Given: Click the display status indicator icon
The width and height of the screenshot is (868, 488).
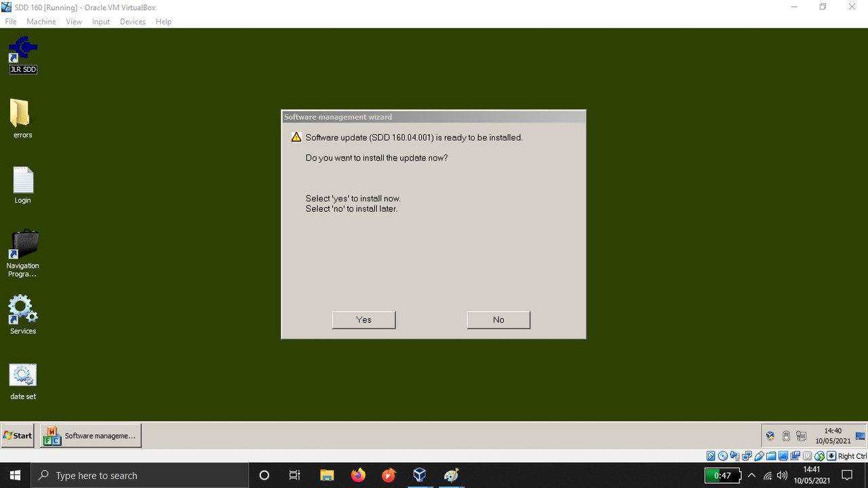Looking at the screenshot, I should coord(783,456).
